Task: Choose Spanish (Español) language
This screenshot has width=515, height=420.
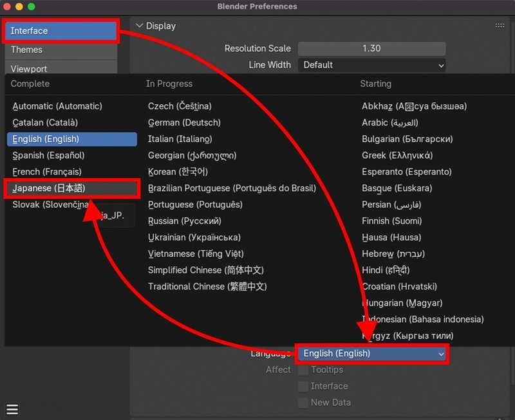Action: pyautogui.click(x=72, y=156)
